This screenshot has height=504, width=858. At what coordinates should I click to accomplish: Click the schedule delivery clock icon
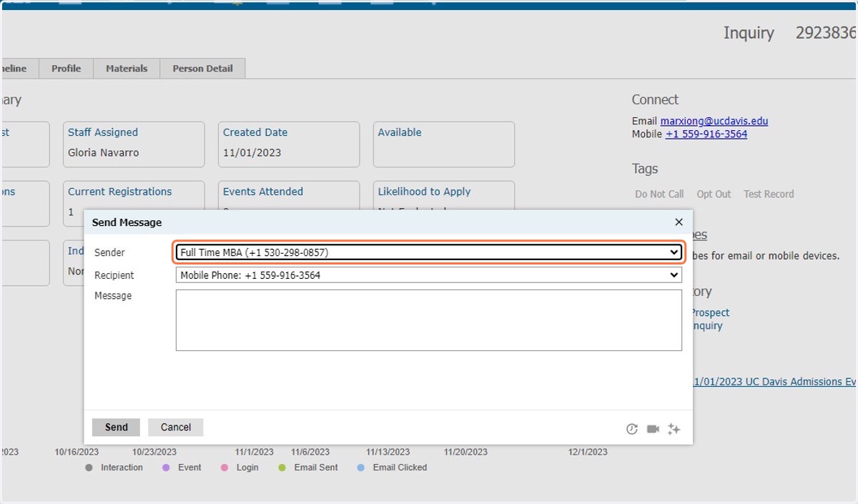point(631,429)
